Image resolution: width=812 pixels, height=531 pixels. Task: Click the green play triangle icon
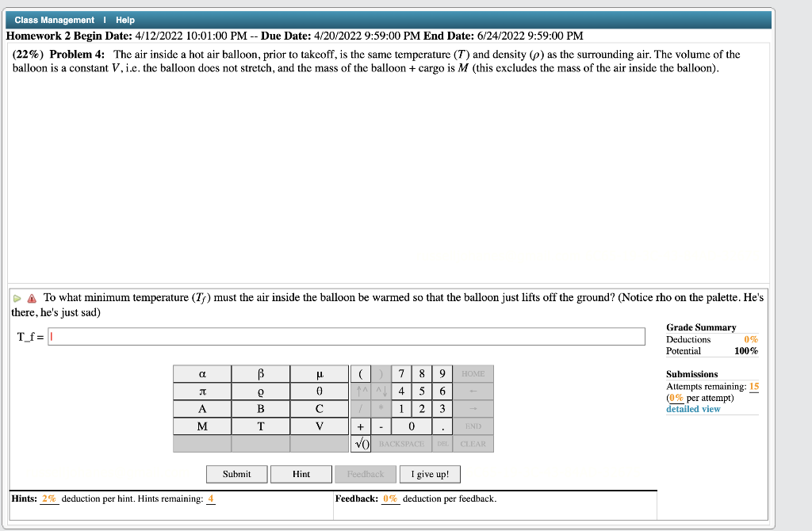(15, 297)
